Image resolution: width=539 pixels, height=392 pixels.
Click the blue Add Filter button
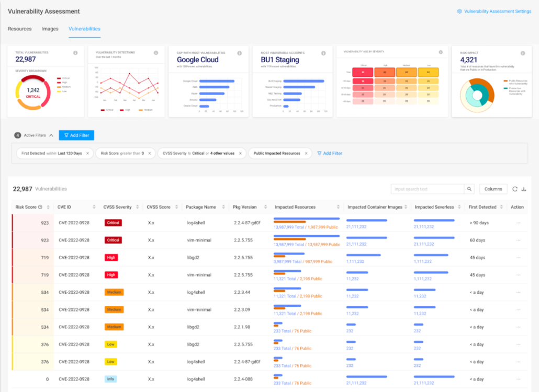pyautogui.click(x=76, y=135)
